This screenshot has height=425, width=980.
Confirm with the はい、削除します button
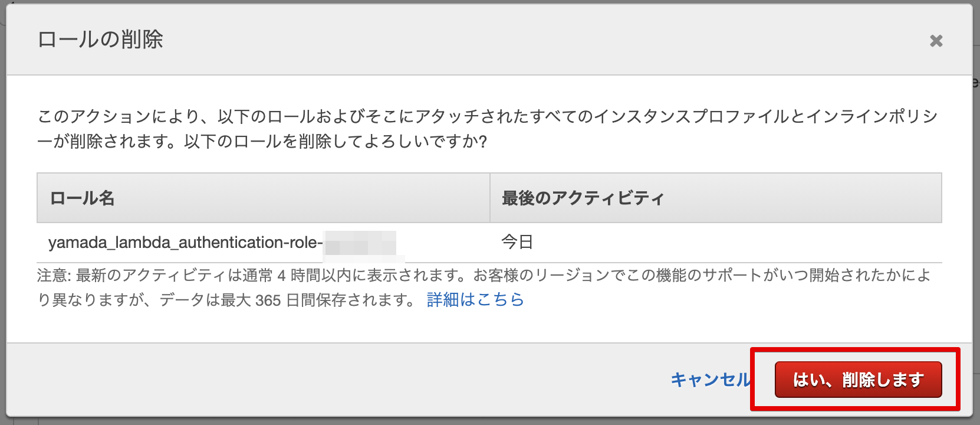coord(858,380)
